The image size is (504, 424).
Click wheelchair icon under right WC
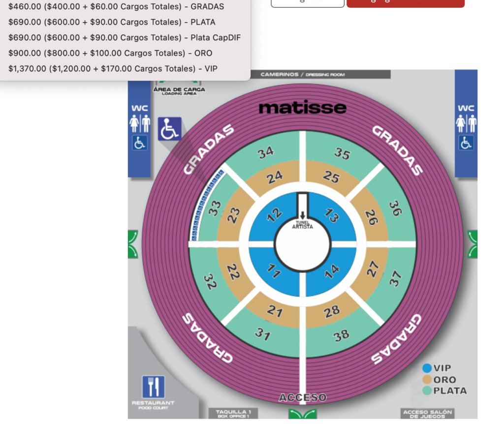(x=466, y=143)
